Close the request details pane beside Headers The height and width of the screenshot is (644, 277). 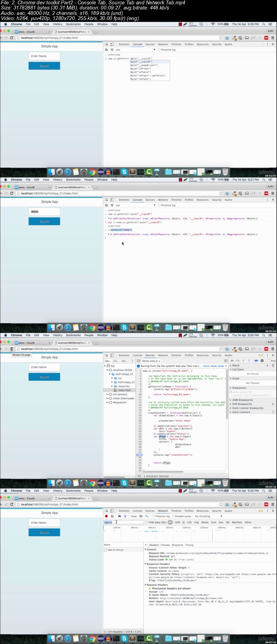click(146, 545)
